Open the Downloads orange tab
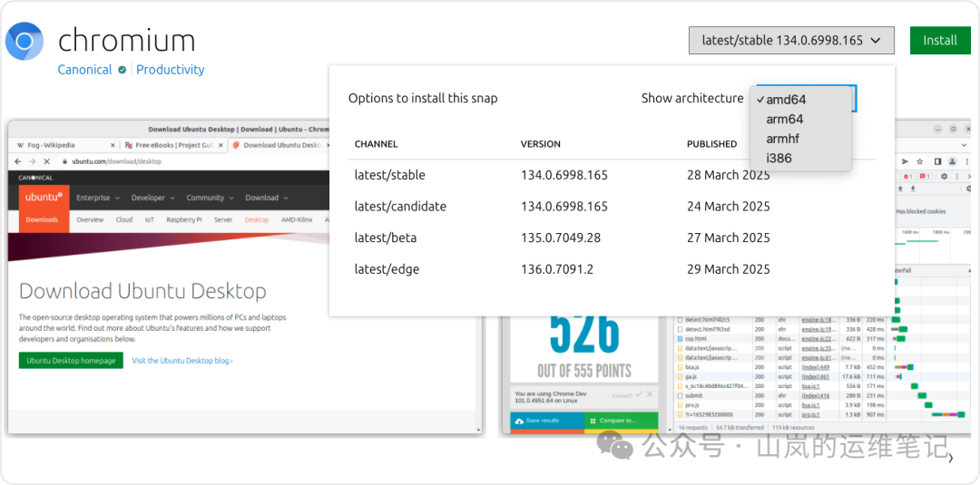980x485 pixels. (42, 219)
